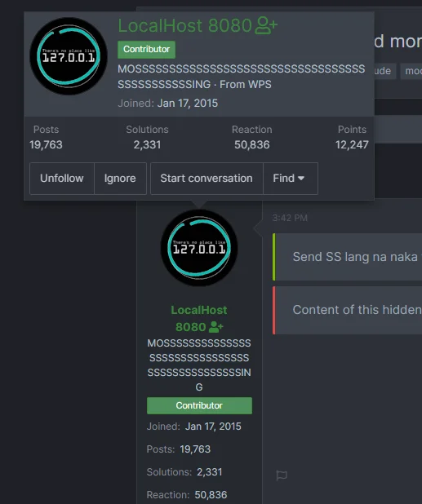Viewport: 422px width, 504px height.
Task: Click follow icon next to sidebar username
Action: pyautogui.click(x=216, y=327)
